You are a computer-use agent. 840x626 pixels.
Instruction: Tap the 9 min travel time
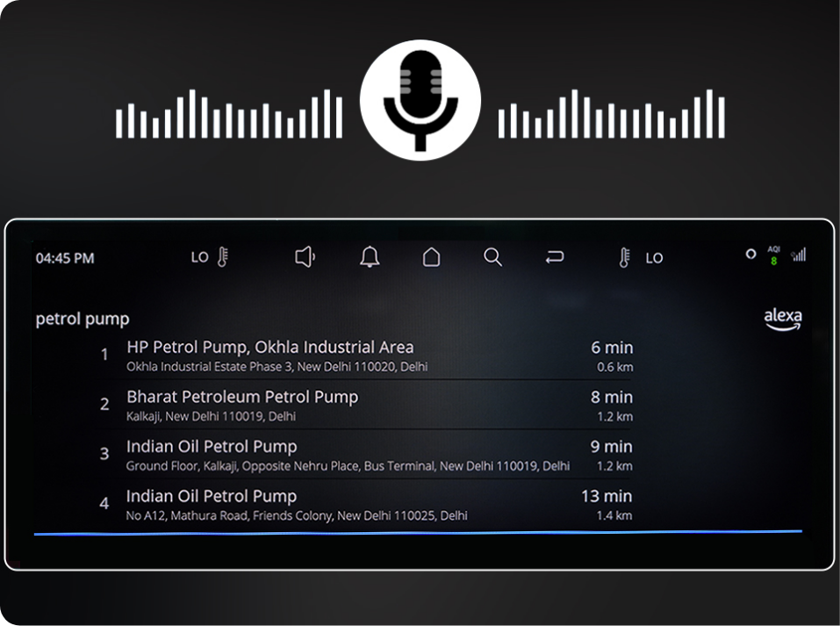(611, 447)
